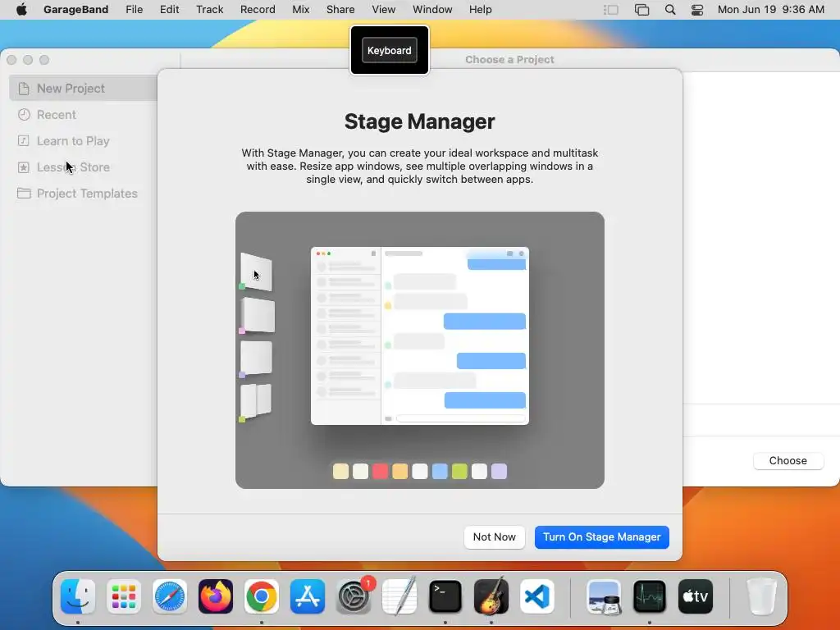Open the Share menu
Viewport: 840px width, 630px height.
(340, 10)
